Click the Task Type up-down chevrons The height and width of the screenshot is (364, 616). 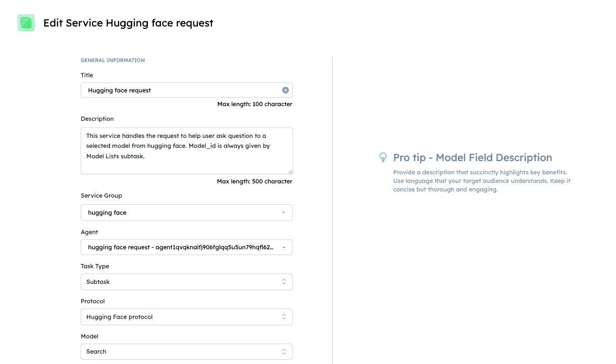pyautogui.click(x=284, y=282)
